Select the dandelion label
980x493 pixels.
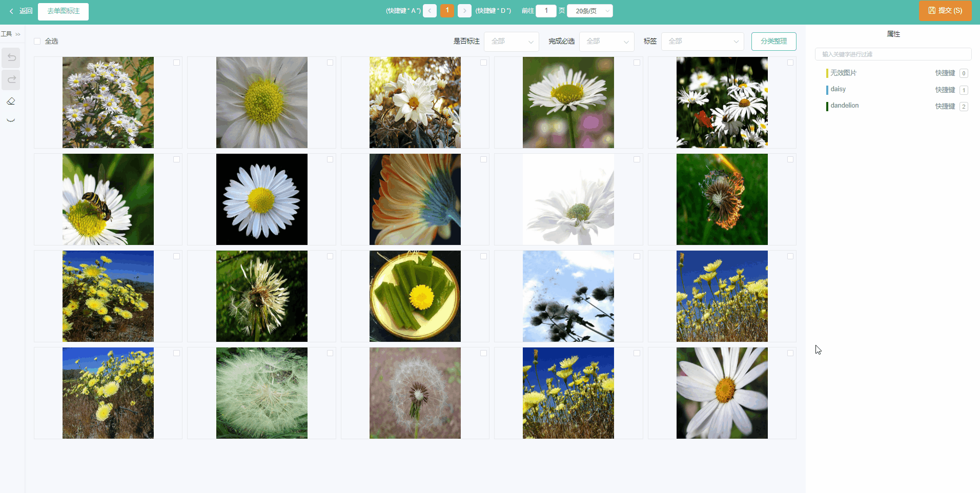tap(845, 106)
